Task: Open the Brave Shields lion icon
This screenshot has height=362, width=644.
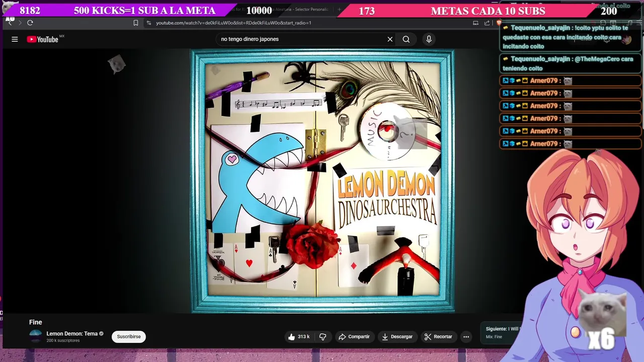Action: (x=499, y=23)
